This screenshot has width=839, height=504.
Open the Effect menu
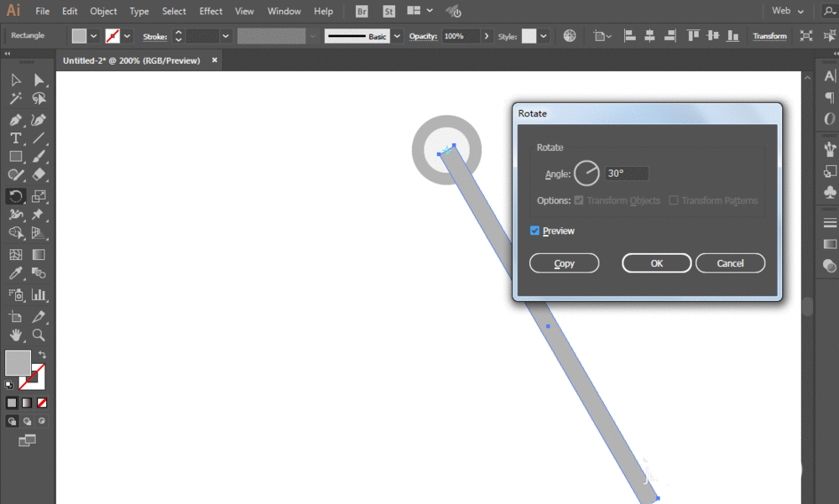pos(211,11)
